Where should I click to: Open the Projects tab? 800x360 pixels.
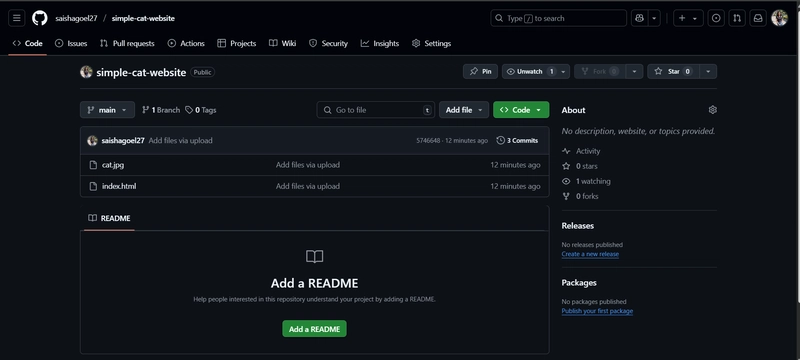[x=236, y=43]
